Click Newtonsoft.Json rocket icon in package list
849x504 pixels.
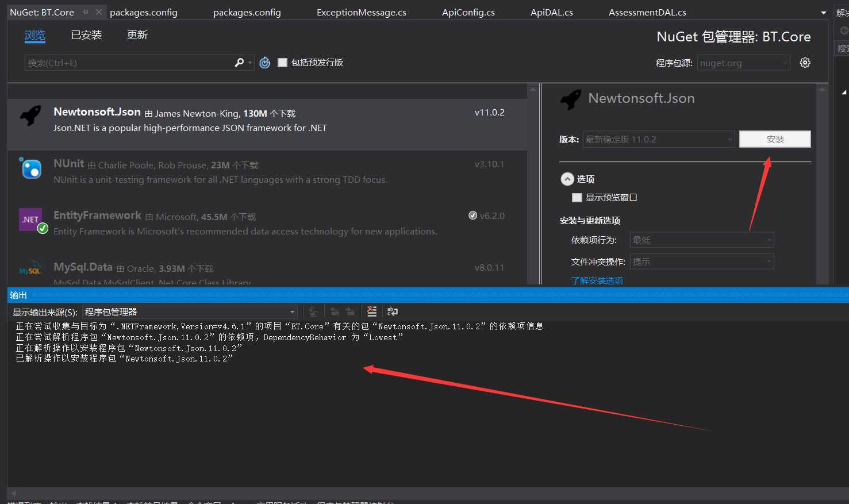coord(30,116)
